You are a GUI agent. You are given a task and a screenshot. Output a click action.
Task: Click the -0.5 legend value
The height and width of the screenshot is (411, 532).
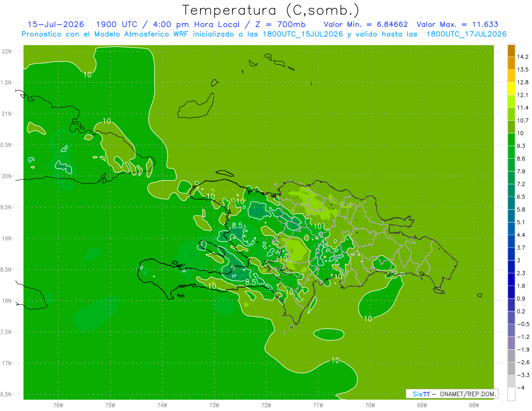point(523,324)
